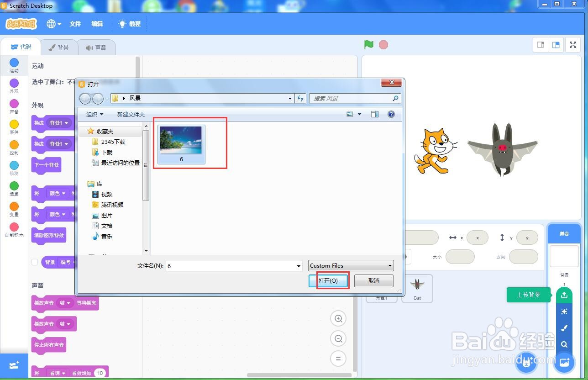588x380 pixels.
Task: Open the view options dropdown arrow
Action: [359, 114]
